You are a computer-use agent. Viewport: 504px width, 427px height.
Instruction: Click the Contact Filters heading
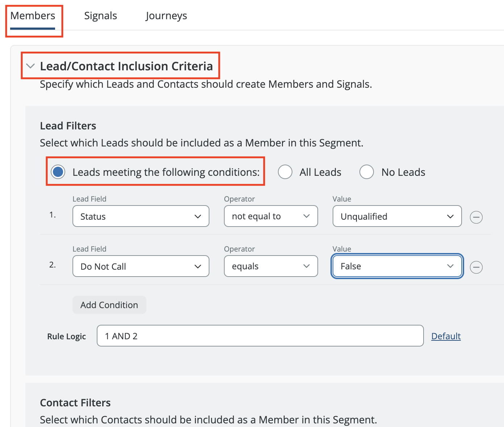[75, 403]
